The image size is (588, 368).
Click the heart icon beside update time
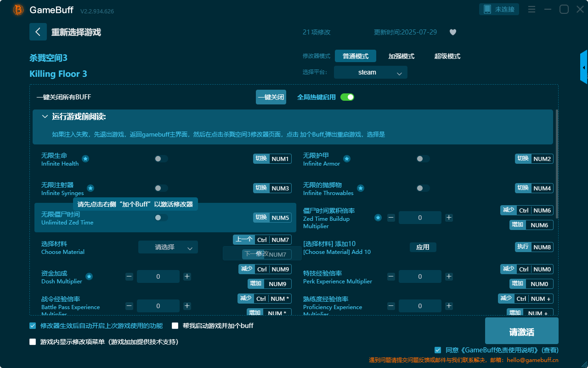pos(452,32)
